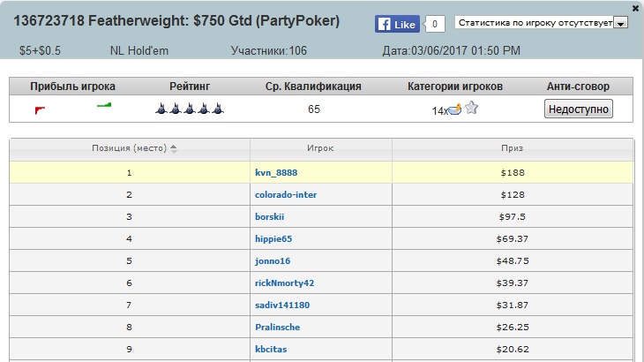Viewport: 644px width, 362px height.
Task: Open colorado-inter player link
Action: [286, 195]
